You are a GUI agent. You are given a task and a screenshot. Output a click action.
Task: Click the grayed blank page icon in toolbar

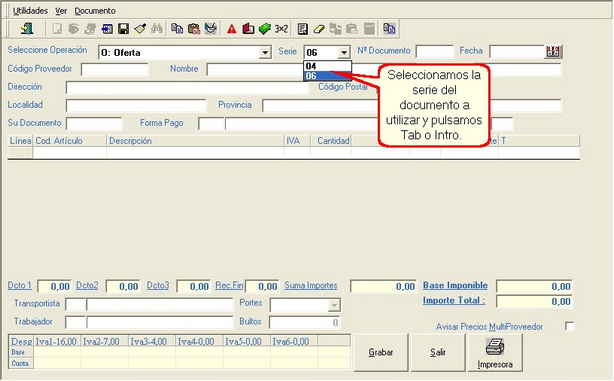point(57,29)
